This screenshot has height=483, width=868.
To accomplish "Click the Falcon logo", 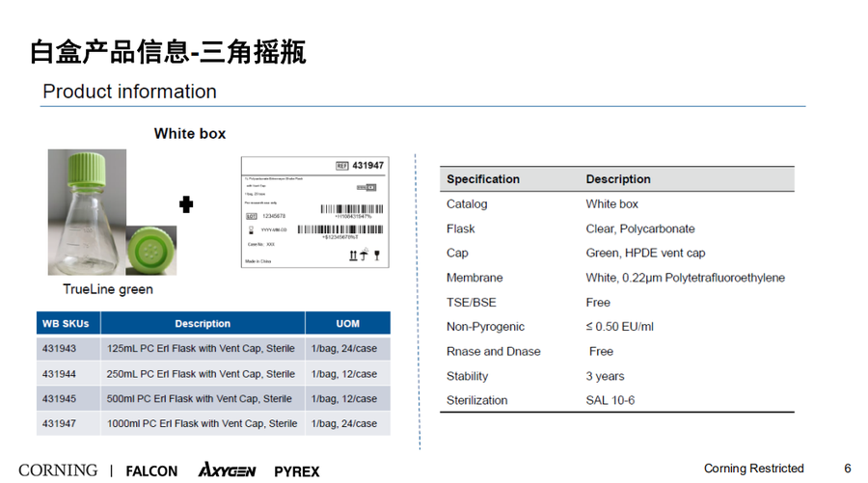I will click(151, 471).
